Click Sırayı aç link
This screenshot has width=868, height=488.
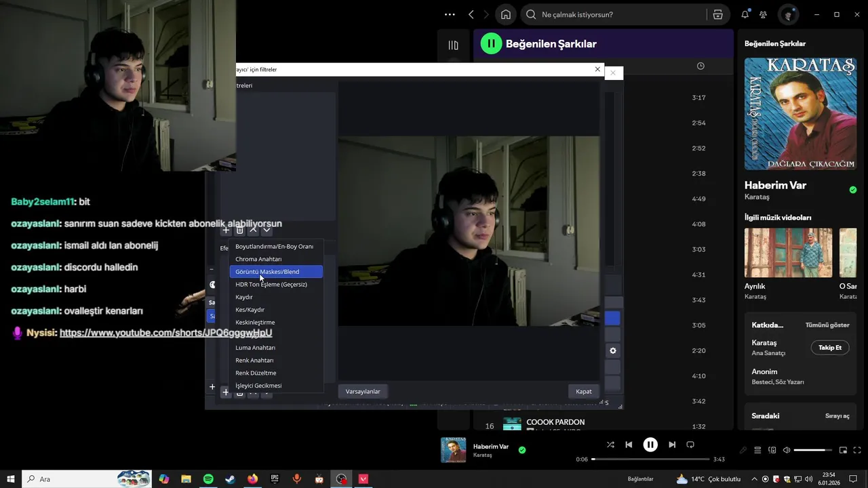coord(837,416)
